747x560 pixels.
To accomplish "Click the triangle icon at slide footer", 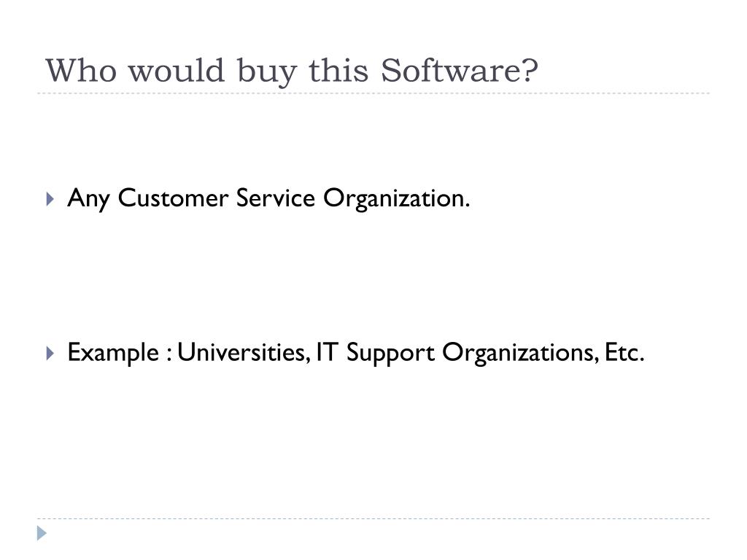I will pos(42,533).
